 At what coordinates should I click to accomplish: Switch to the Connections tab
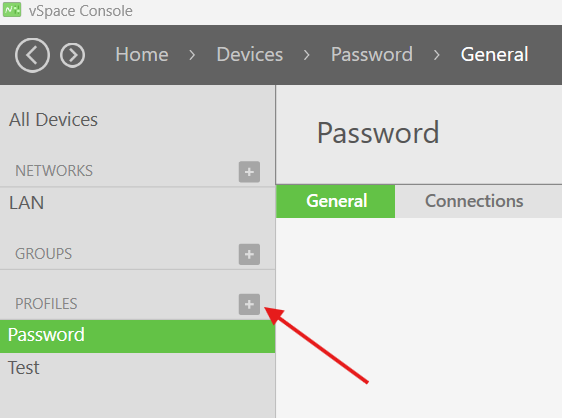coord(474,201)
